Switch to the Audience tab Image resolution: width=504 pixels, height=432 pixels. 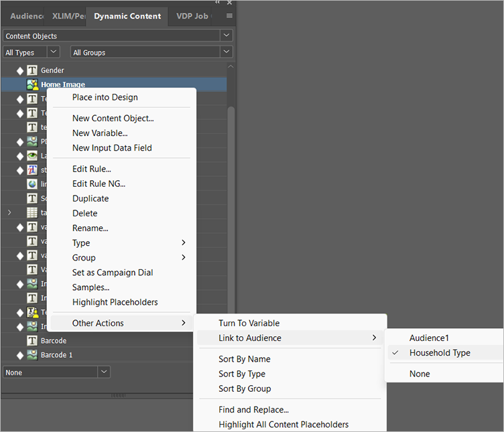point(27,16)
